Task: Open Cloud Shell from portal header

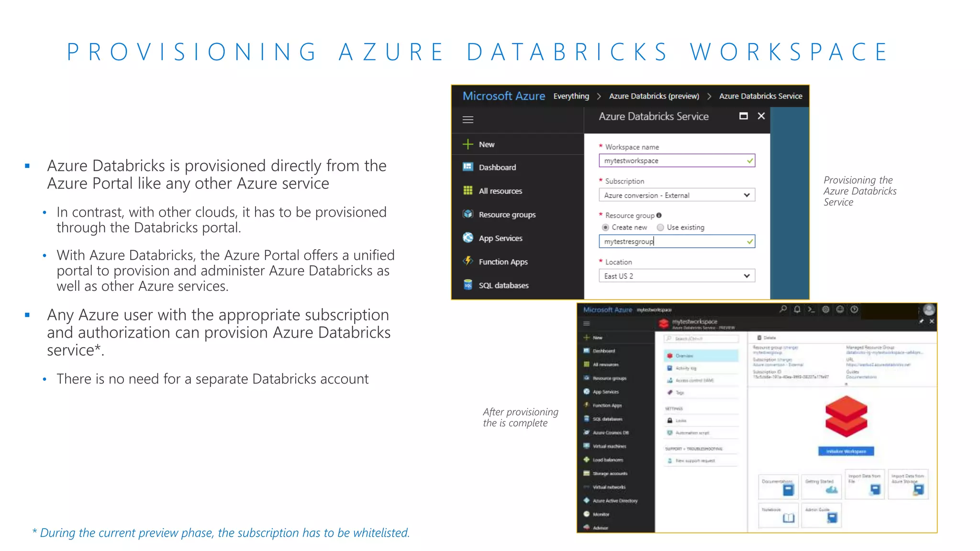Action: coord(811,309)
